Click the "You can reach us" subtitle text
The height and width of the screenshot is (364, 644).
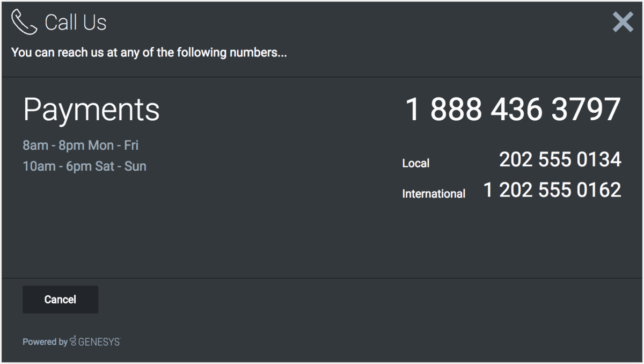149,53
